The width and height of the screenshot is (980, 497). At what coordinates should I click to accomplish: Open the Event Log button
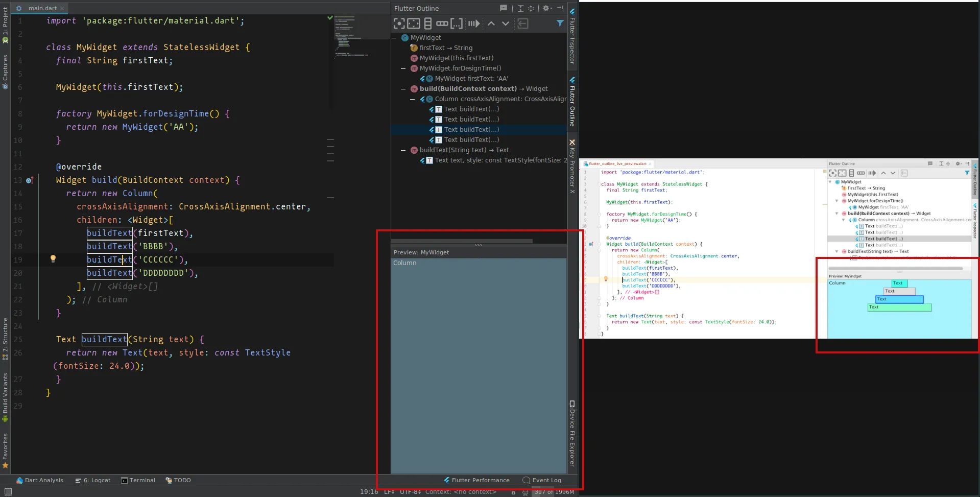click(x=542, y=480)
